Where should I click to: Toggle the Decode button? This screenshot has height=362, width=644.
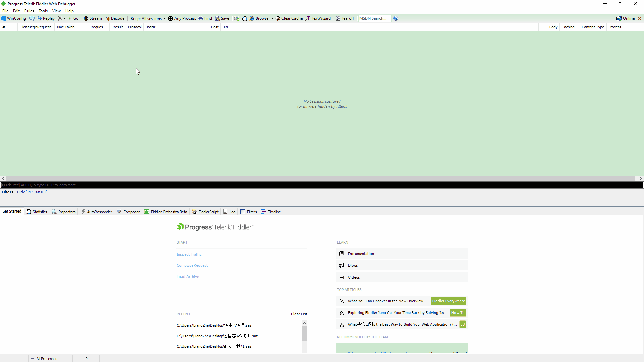115,18
